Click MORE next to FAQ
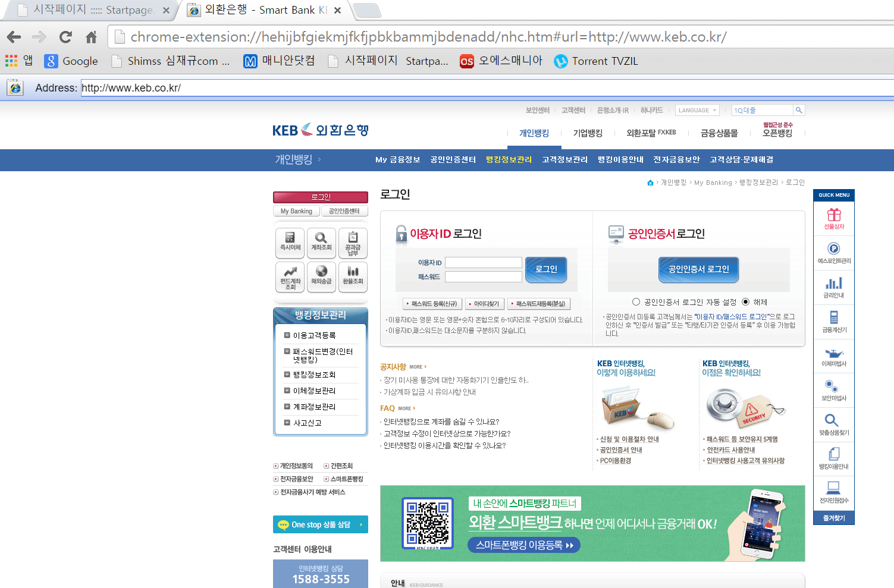 (x=406, y=408)
